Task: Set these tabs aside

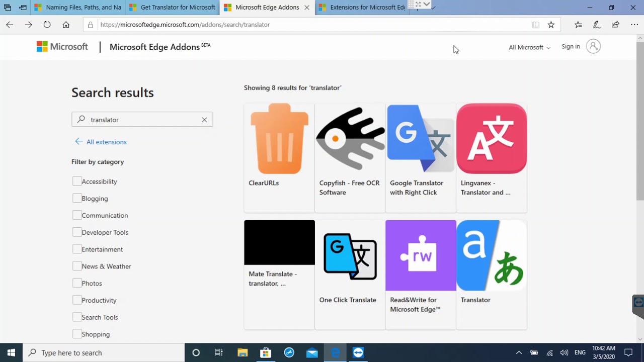Action: [23, 8]
